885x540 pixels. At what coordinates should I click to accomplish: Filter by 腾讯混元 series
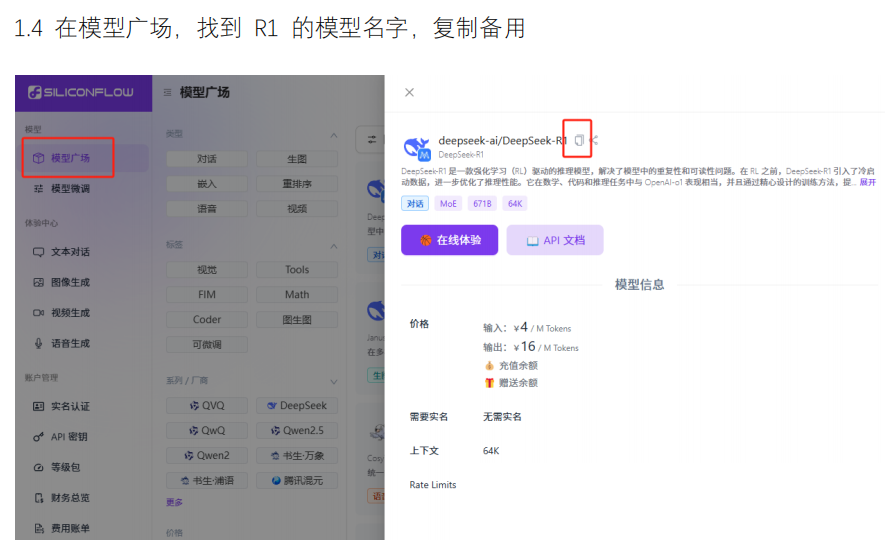(297, 480)
